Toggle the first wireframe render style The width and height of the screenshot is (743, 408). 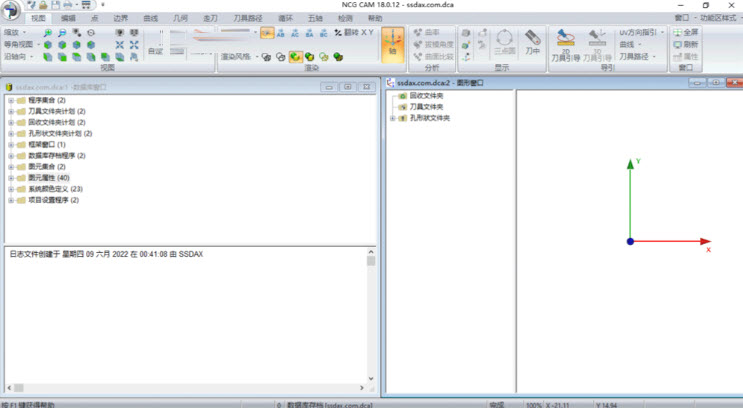click(x=267, y=57)
